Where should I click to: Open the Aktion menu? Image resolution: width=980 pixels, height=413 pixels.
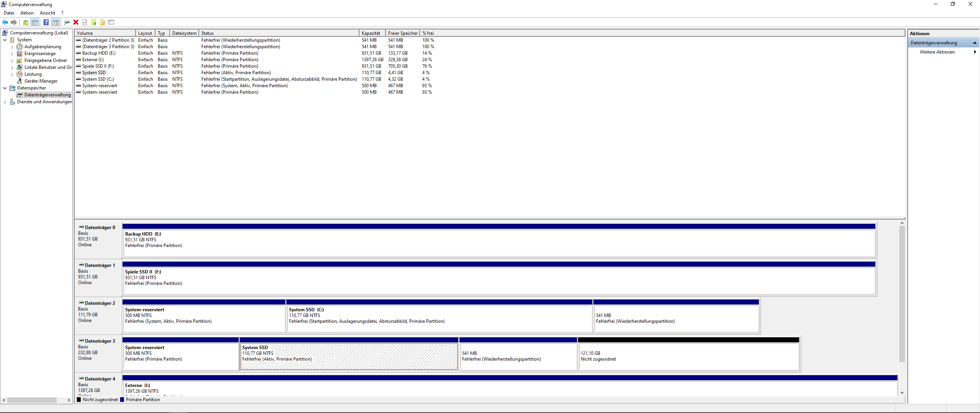27,13
